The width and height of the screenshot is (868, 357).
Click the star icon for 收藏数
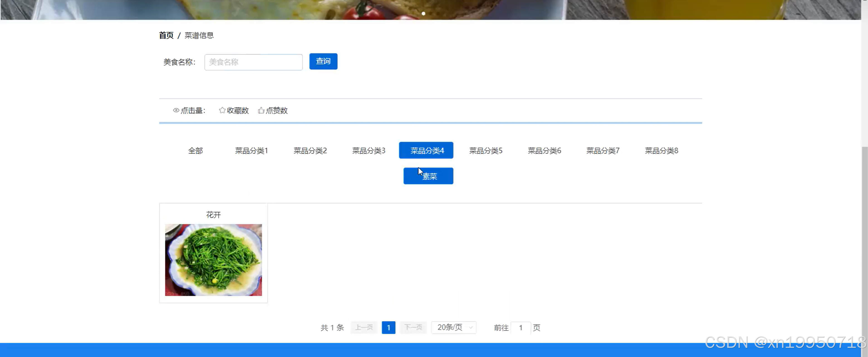[x=222, y=110]
